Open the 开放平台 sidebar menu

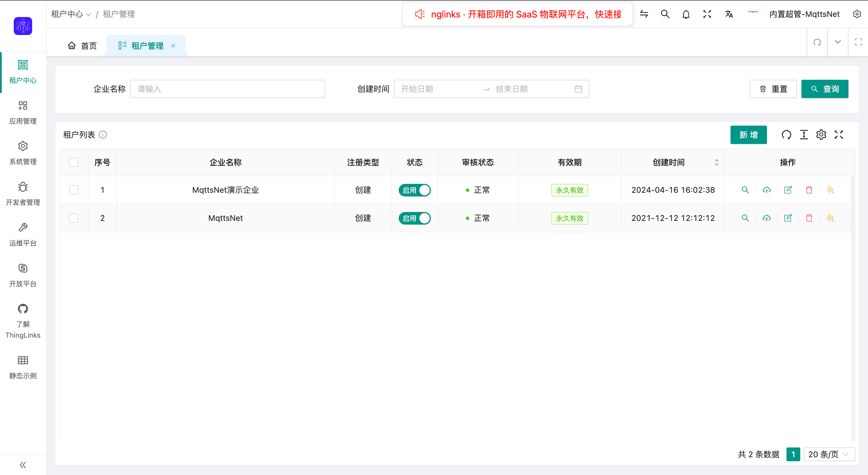click(x=23, y=275)
